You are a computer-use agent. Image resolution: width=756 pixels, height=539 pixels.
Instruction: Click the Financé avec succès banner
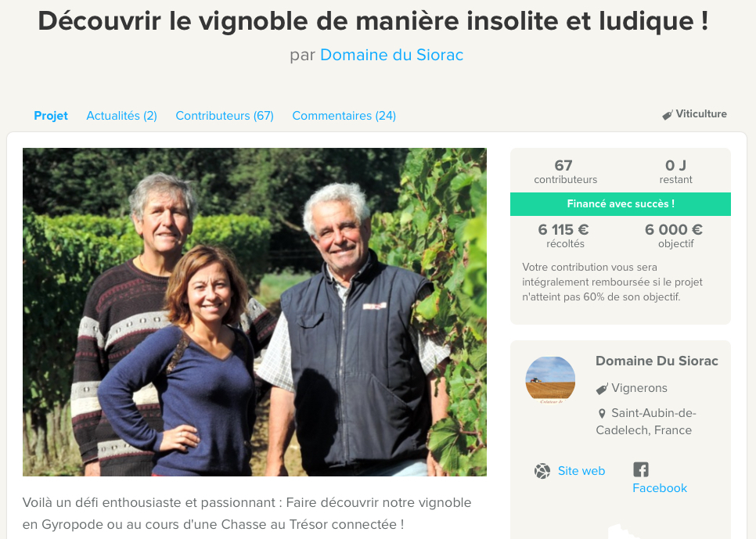coord(621,204)
